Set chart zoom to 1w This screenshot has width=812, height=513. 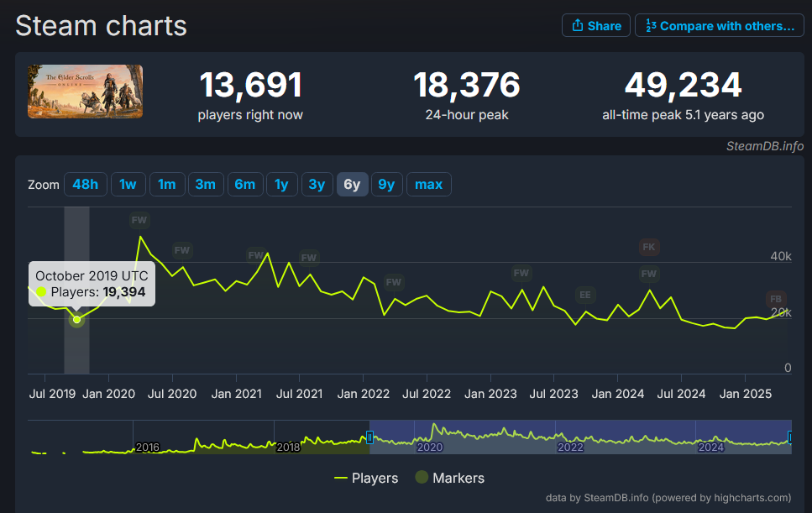[128, 184]
